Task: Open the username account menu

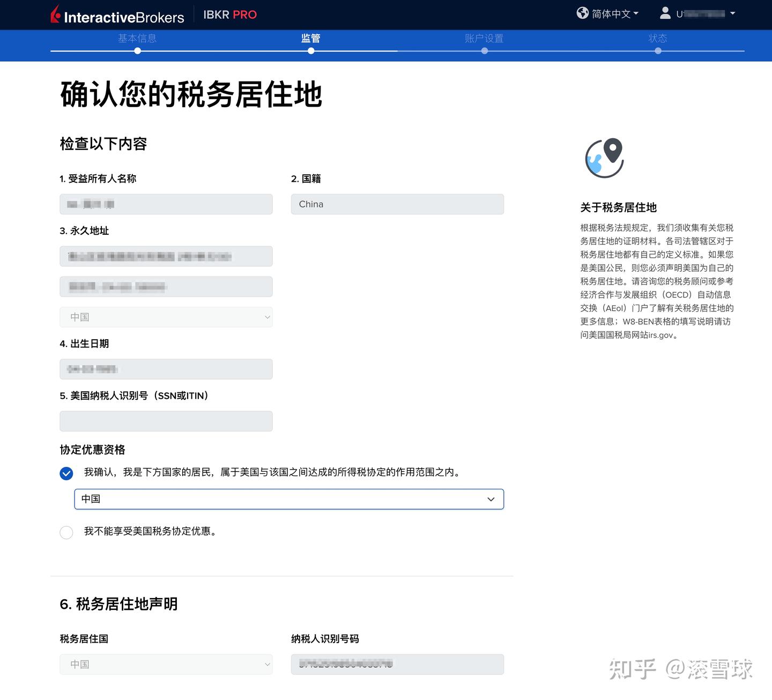Action: (x=697, y=13)
